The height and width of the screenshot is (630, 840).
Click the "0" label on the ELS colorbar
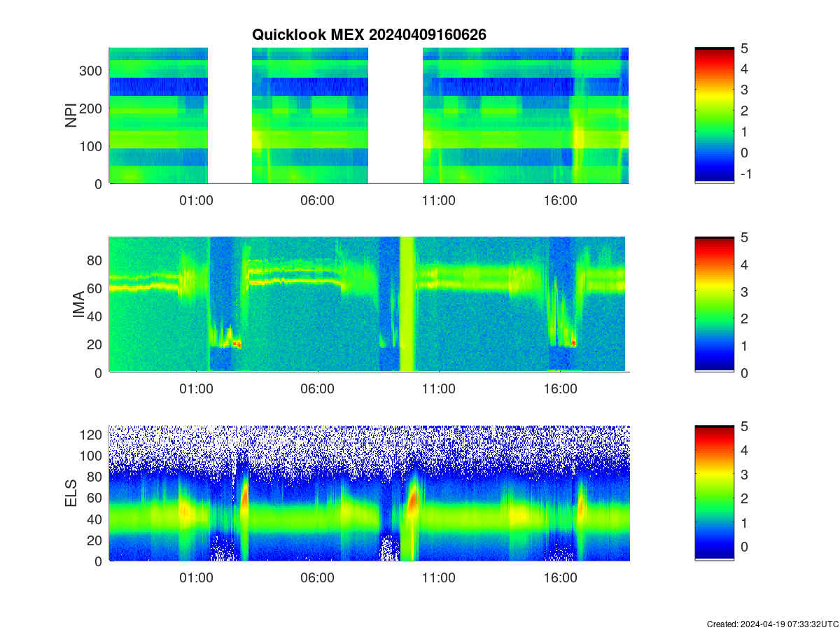click(x=744, y=546)
